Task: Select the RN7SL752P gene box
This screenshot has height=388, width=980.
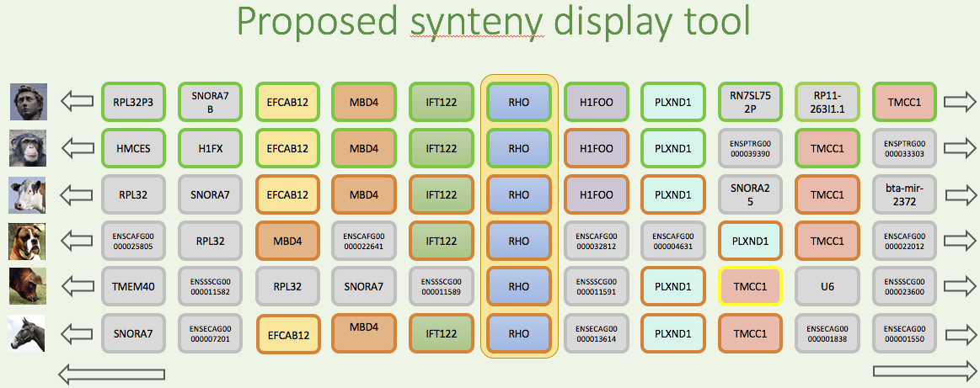Action: click(750, 102)
